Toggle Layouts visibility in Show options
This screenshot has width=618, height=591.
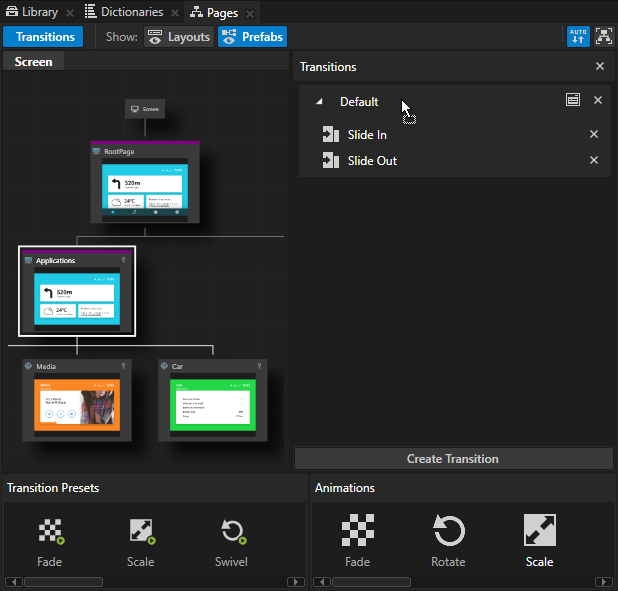pos(179,37)
